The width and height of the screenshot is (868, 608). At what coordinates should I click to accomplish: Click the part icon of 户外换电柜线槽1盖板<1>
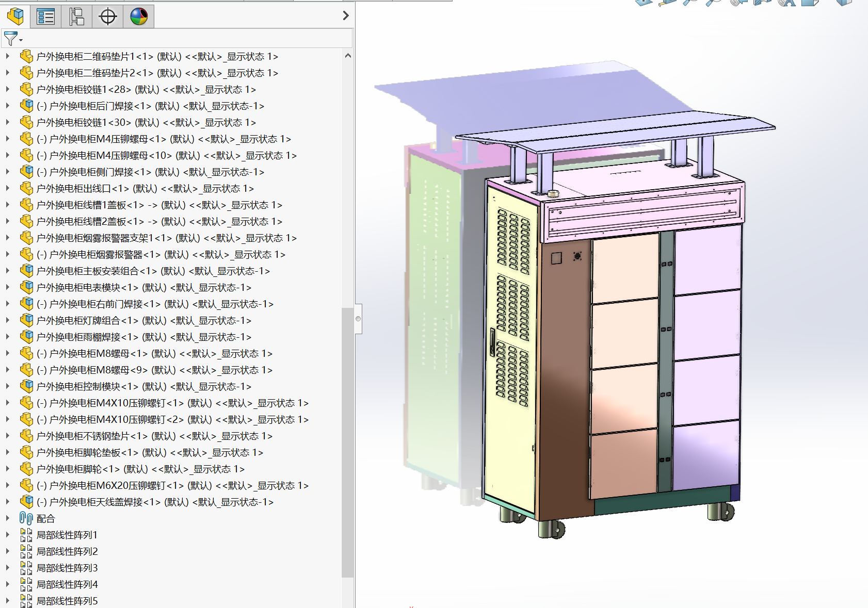pos(26,205)
